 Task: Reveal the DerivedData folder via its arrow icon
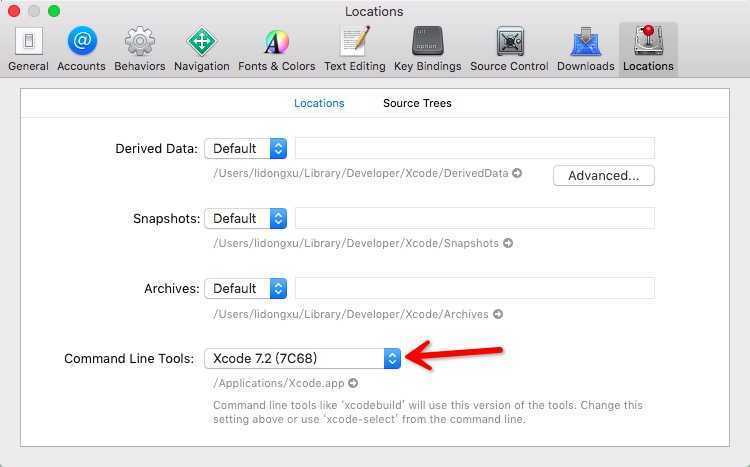pyautogui.click(x=517, y=173)
